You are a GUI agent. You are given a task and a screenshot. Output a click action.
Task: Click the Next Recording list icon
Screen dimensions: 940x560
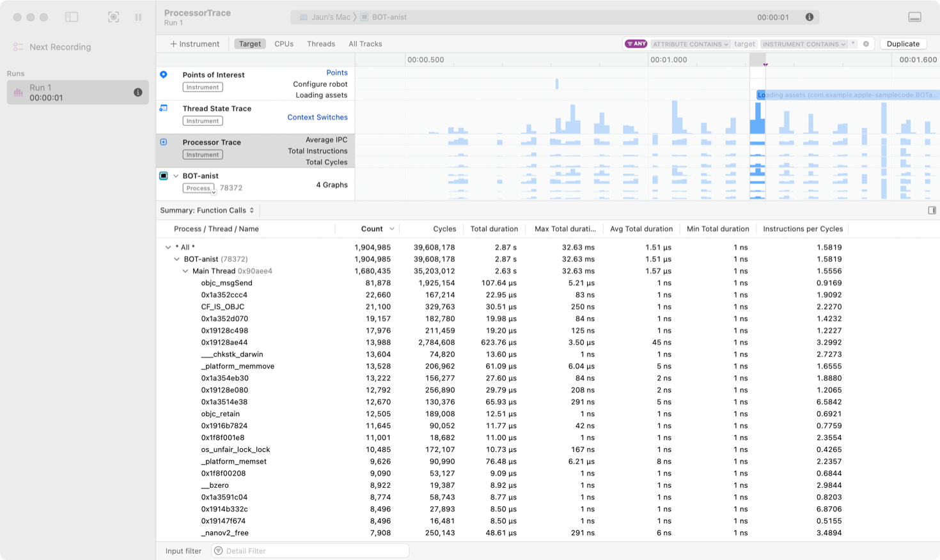(17, 46)
